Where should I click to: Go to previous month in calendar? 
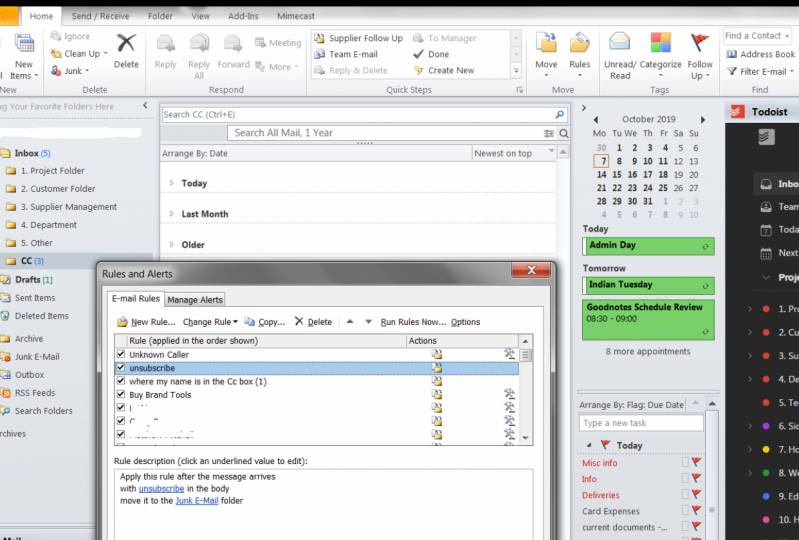pos(595,120)
